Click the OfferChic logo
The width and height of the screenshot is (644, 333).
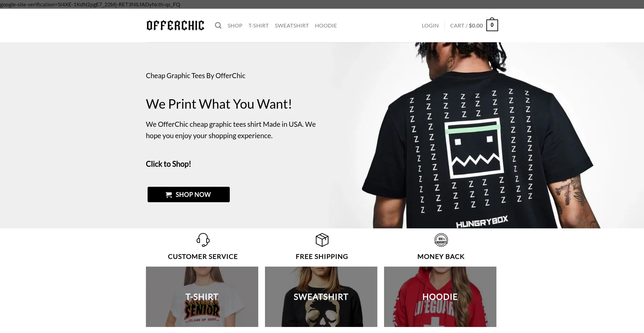coord(175,25)
